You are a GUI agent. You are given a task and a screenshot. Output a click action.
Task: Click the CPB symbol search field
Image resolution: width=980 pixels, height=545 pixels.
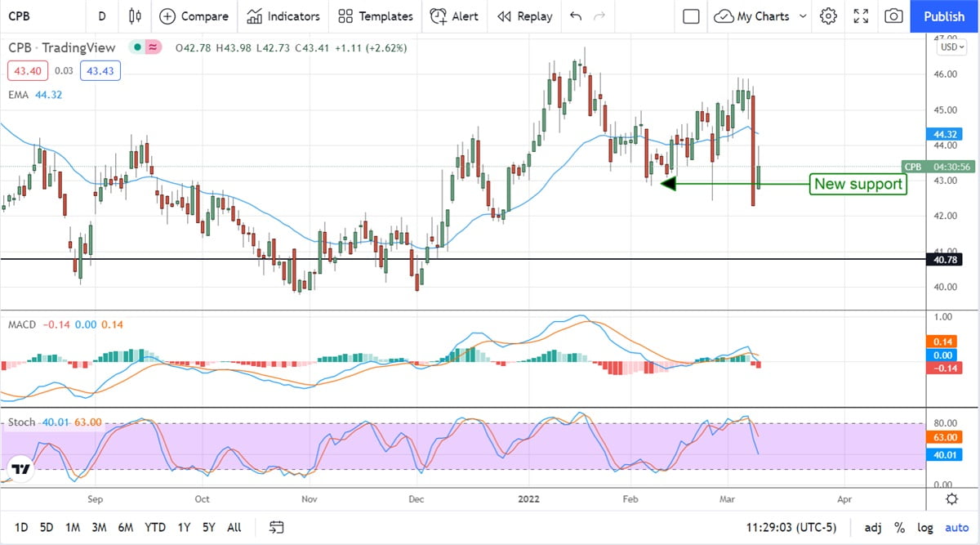pyautogui.click(x=41, y=16)
